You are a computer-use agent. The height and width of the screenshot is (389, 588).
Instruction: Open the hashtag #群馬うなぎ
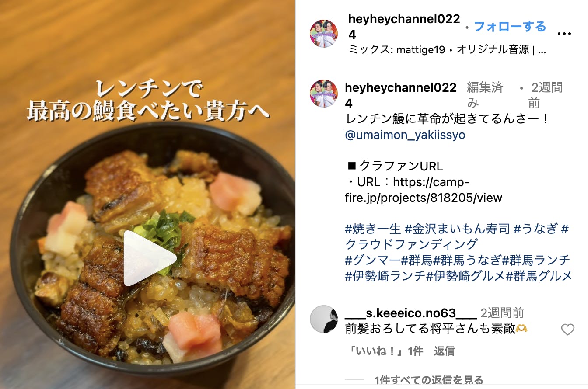pyautogui.click(x=467, y=260)
